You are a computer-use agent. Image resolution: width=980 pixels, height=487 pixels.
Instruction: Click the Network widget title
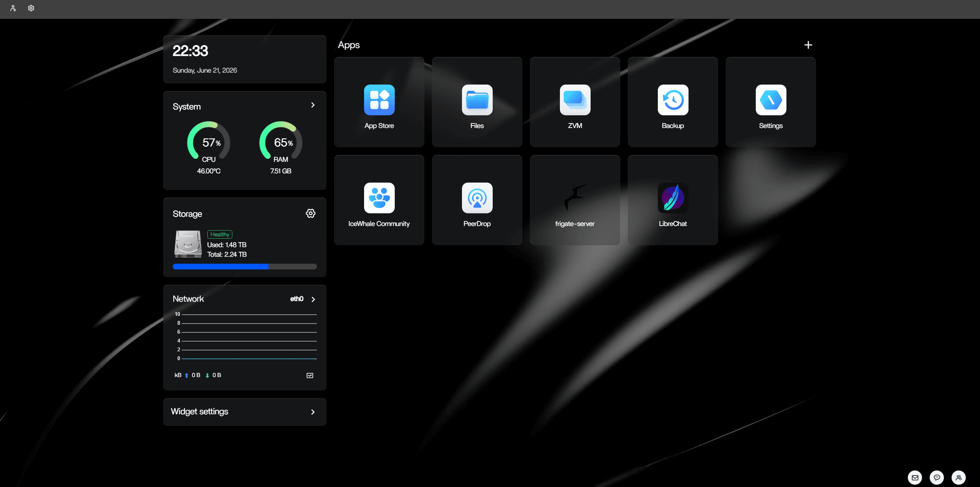(x=188, y=299)
